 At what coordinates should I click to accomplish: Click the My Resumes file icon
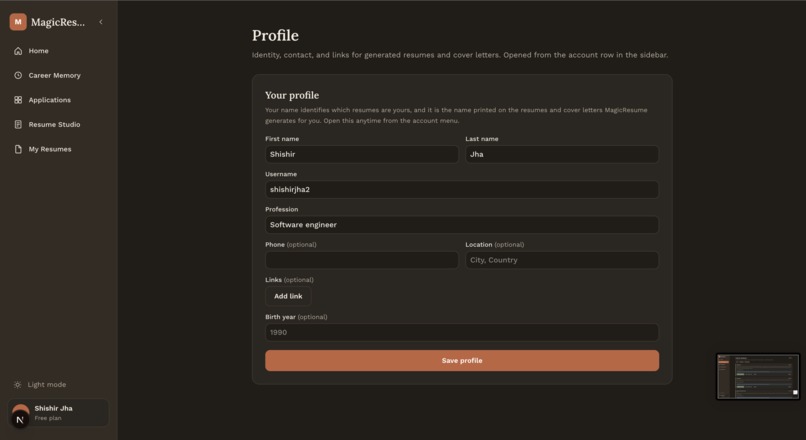[18, 149]
